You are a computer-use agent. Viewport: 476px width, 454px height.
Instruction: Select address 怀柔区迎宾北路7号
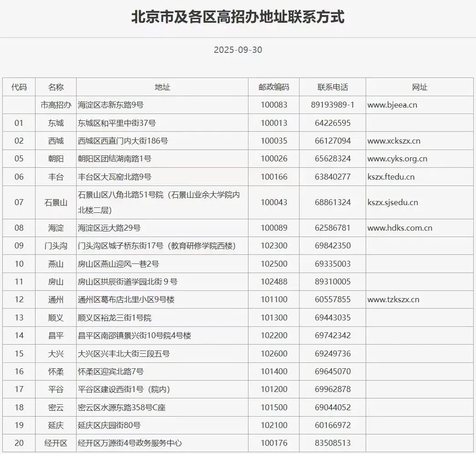[x=110, y=371]
